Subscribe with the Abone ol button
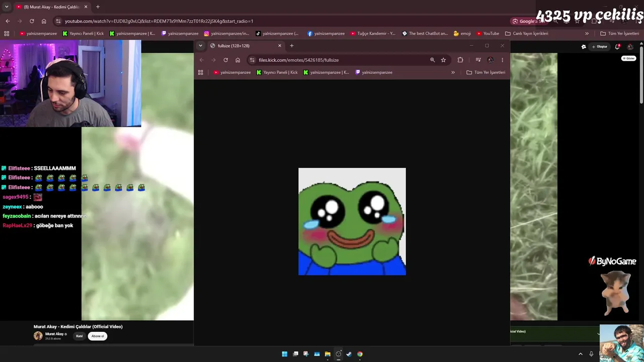The image size is (644, 362). 98,336
